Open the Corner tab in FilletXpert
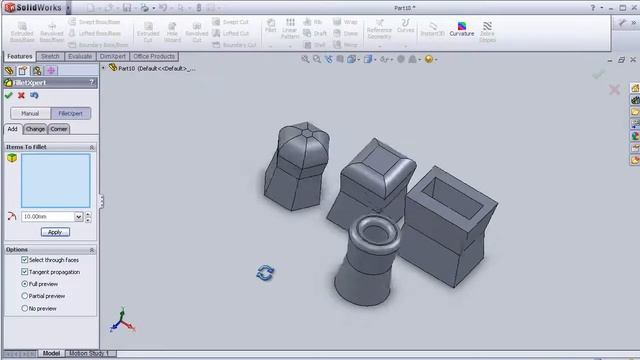640x360 pixels. (x=59, y=129)
